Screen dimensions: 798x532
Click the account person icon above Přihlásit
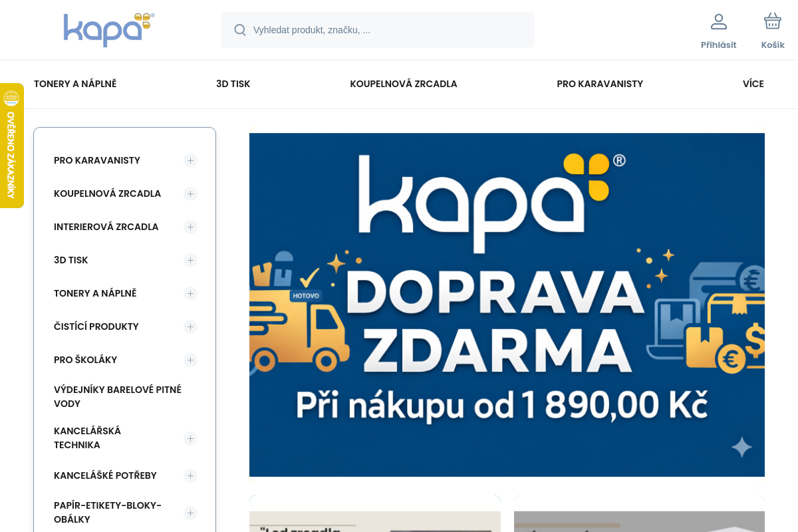[718, 21]
